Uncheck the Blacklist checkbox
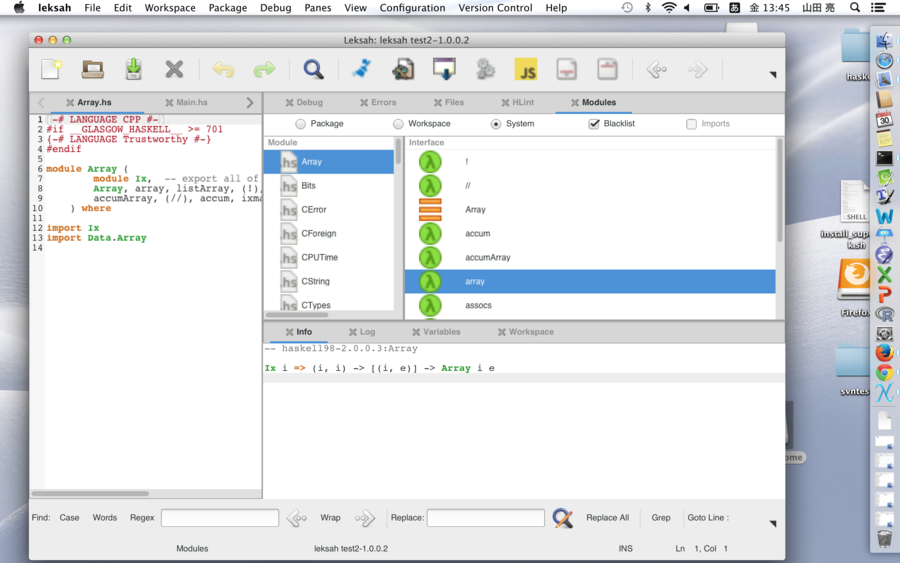Image resolution: width=900 pixels, height=563 pixels. pos(594,123)
